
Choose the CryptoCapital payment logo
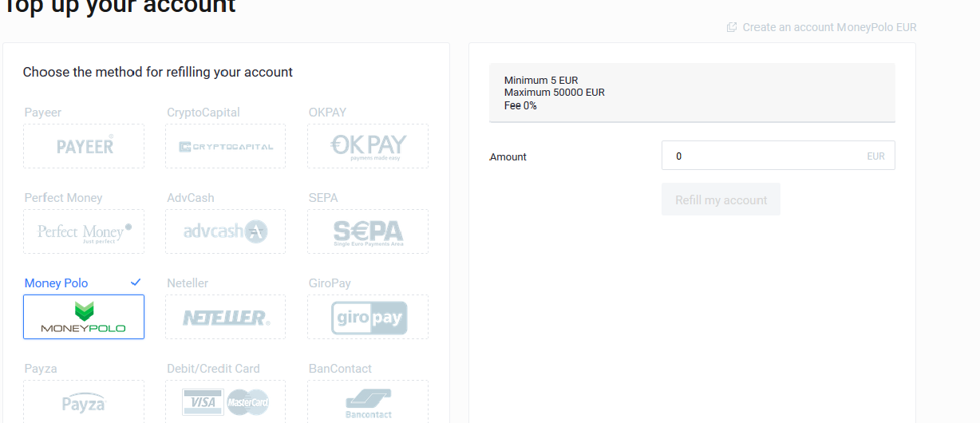(x=226, y=146)
